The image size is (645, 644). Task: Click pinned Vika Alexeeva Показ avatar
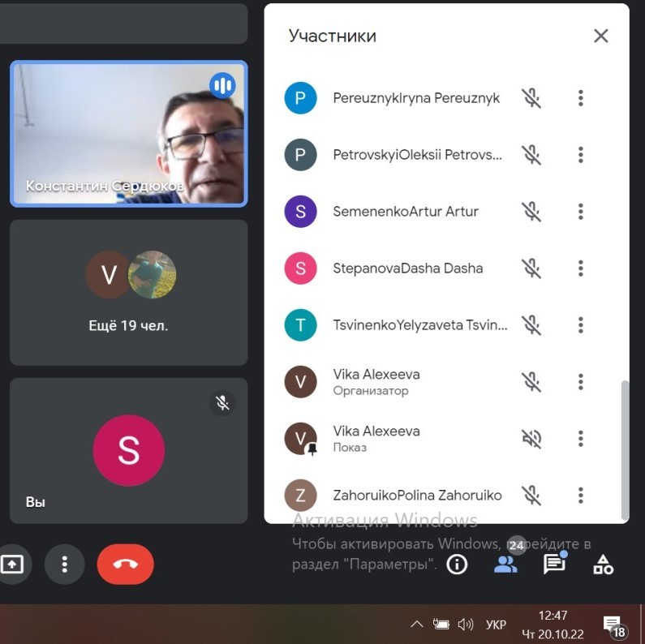click(x=300, y=438)
